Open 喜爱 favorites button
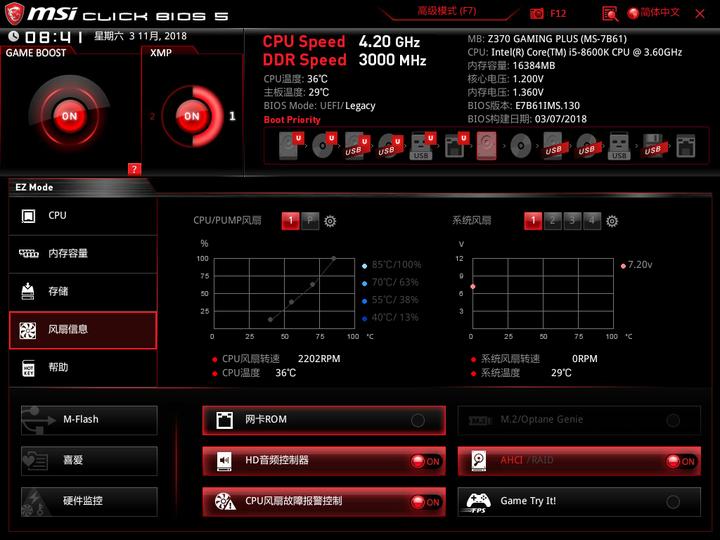Screen dimensions: 720x540 click(89, 461)
